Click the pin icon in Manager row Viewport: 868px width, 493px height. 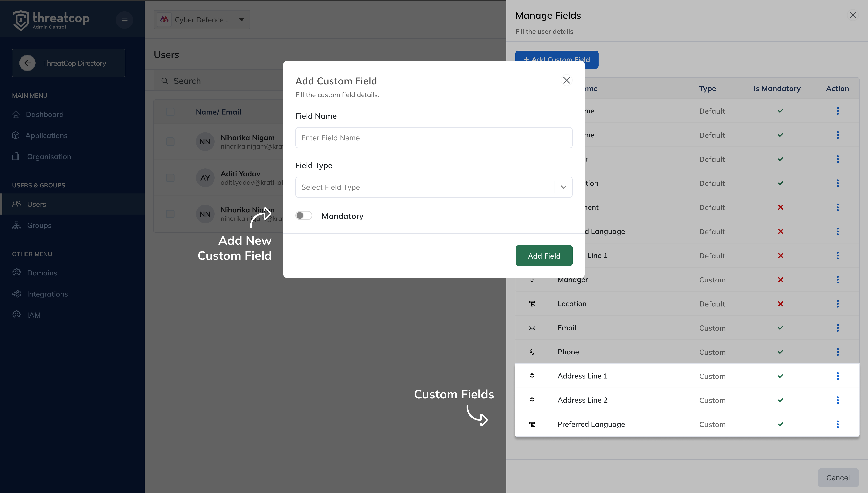(532, 280)
